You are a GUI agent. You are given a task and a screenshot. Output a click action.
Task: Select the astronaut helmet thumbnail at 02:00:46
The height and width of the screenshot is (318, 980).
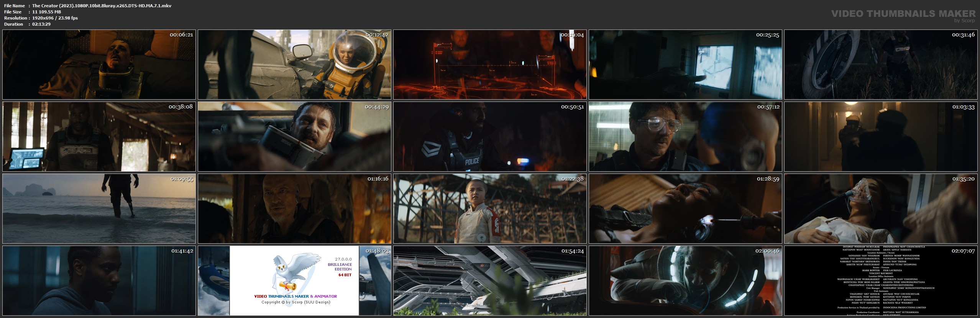(x=685, y=280)
